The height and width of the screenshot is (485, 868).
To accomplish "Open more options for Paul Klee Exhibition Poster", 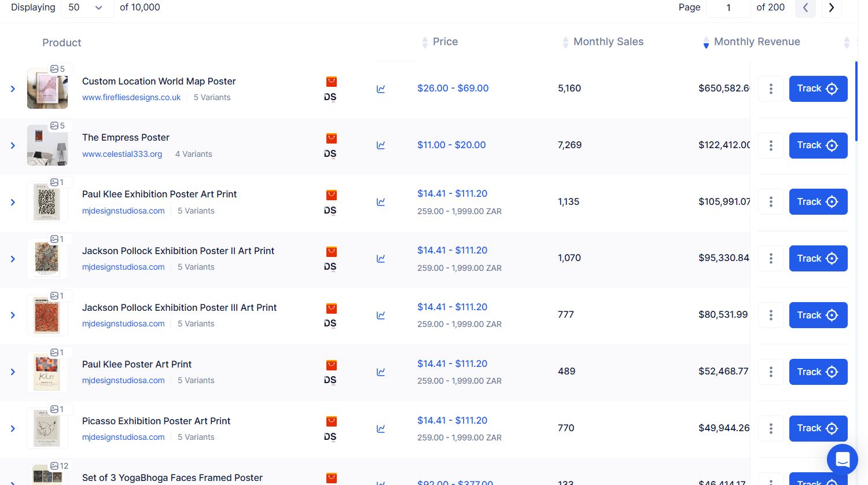I will (771, 201).
